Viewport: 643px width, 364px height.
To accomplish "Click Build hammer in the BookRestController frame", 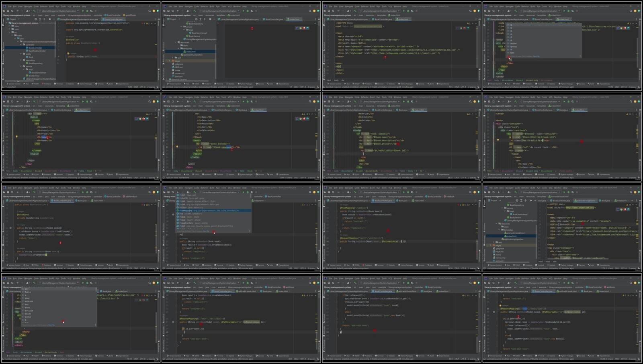I will (35, 11).
